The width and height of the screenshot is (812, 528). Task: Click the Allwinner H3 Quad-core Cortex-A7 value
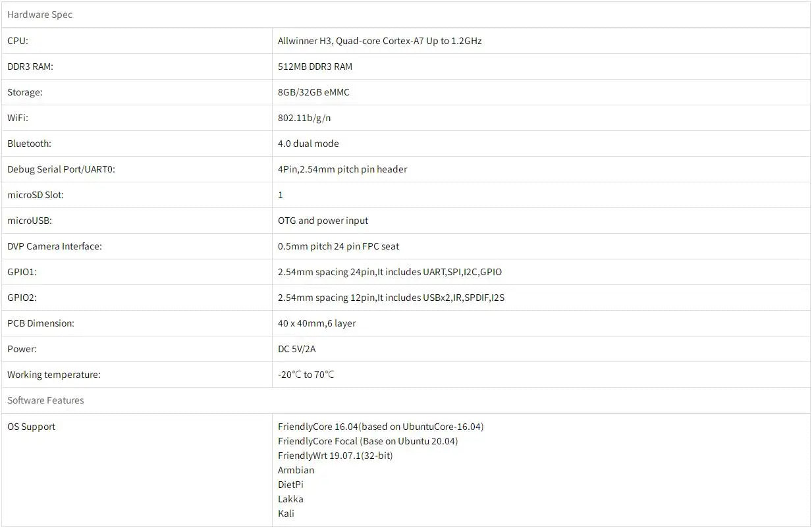(380, 41)
